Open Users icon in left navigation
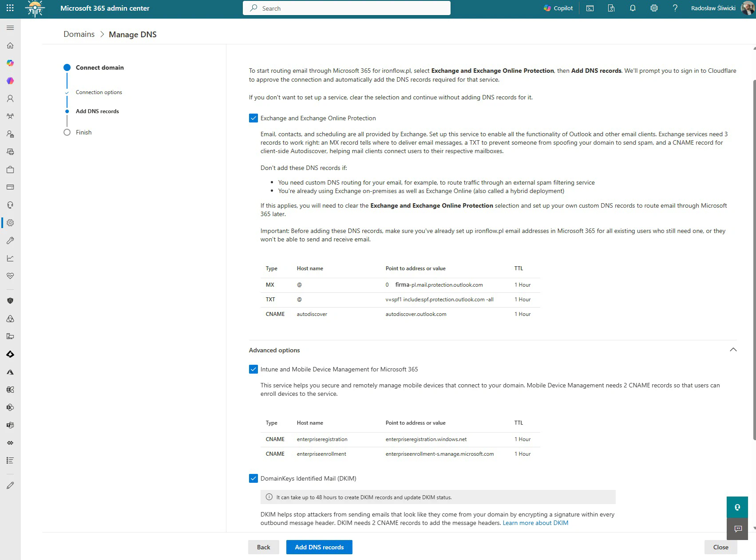This screenshot has width=756, height=560. point(10,99)
